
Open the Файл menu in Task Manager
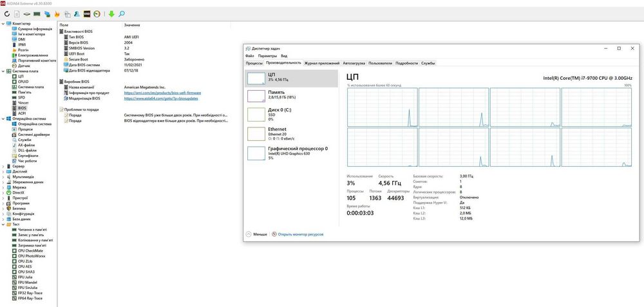tap(250, 56)
